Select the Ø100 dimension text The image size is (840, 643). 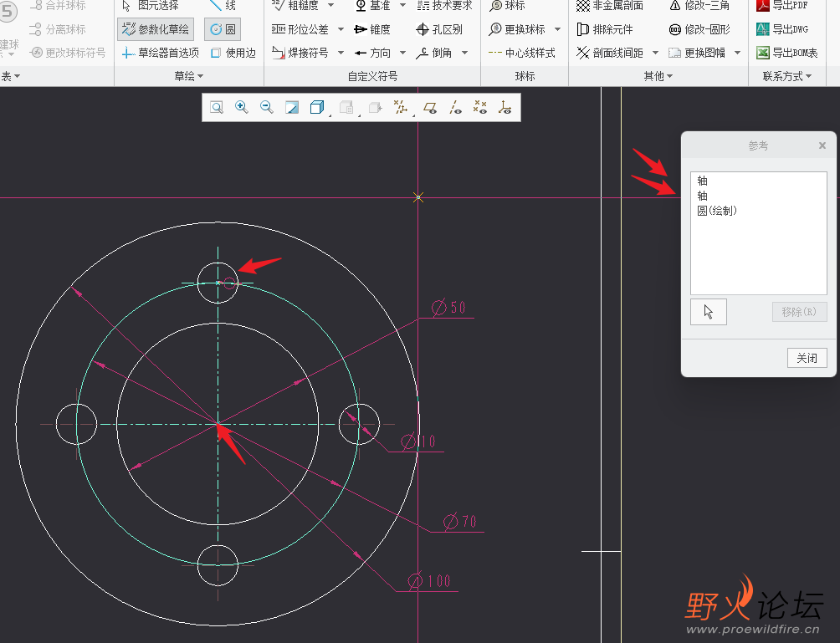click(x=429, y=580)
